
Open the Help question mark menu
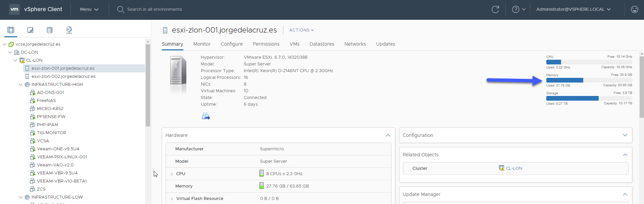click(x=519, y=9)
